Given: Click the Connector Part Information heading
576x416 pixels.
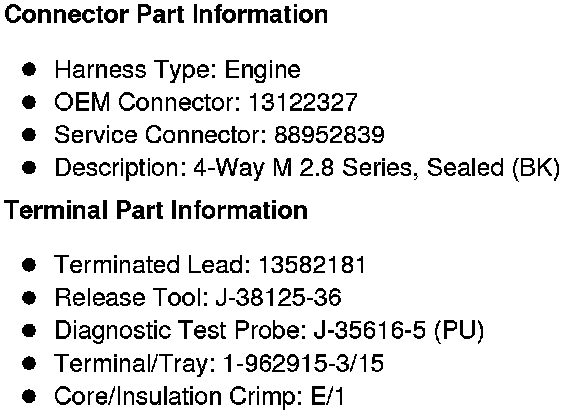Looking at the screenshot, I should (x=166, y=15).
